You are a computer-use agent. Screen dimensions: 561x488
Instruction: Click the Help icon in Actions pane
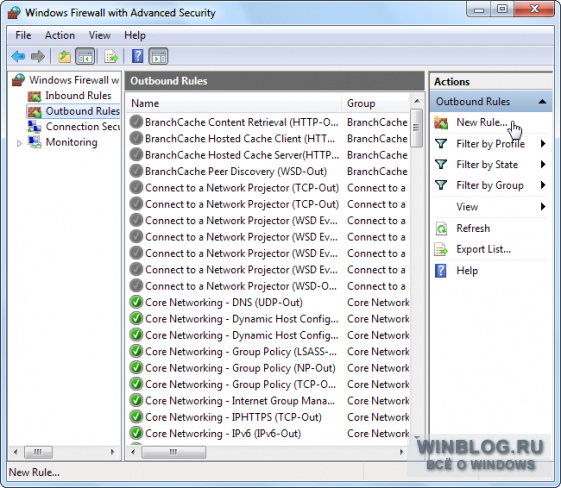click(x=441, y=271)
